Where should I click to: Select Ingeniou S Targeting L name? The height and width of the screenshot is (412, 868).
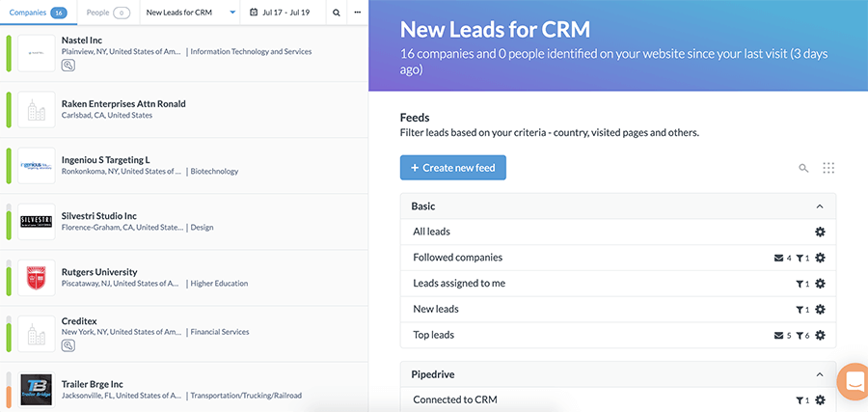pos(106,160)
